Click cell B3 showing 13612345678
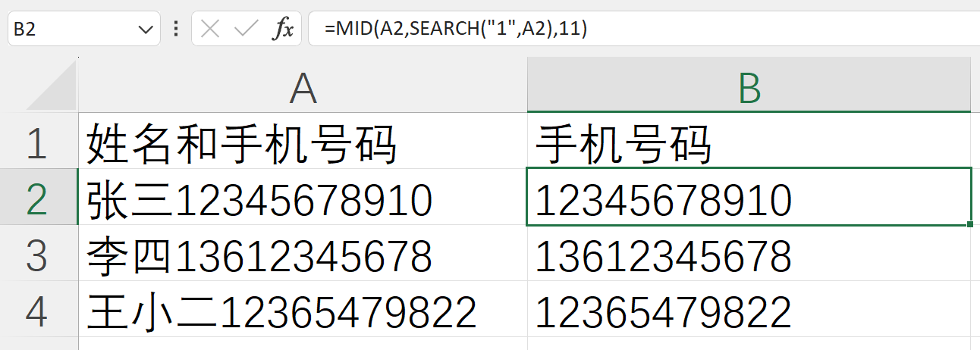 click(x=749, y=254)
